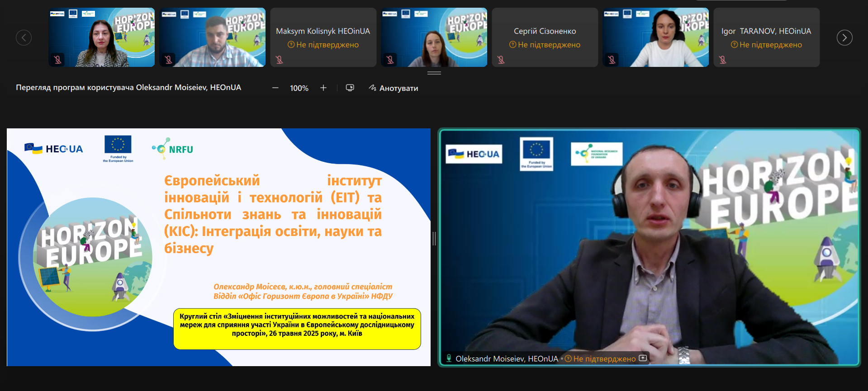The image size is (868, 391).
Task: Click the handle below the participant strip
Action: pos(434,73)
